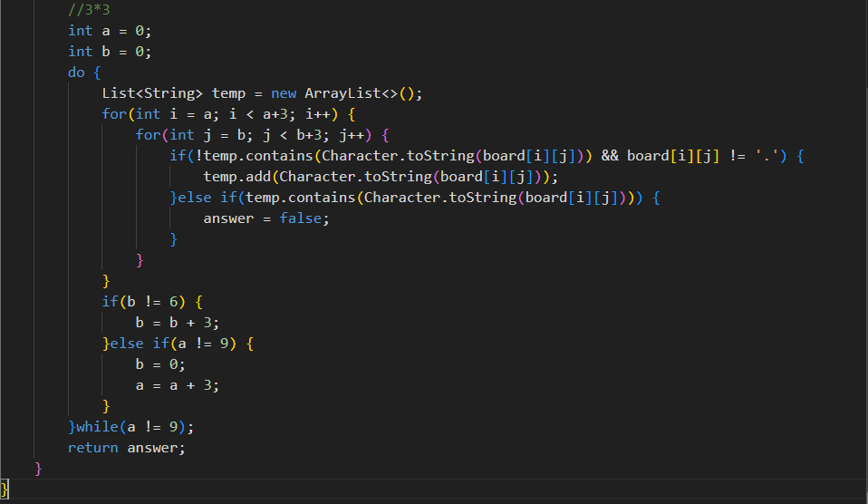Click the 'if(b != 6) {' line
The image size is (868, 504).
tap(152, 302)
